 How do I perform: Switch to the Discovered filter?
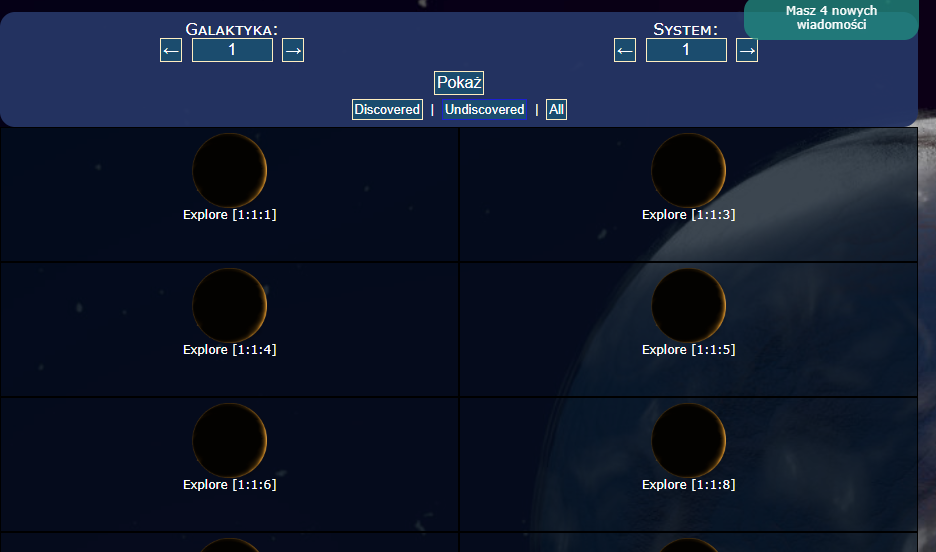pyautogui.click(x=387, y=110)
